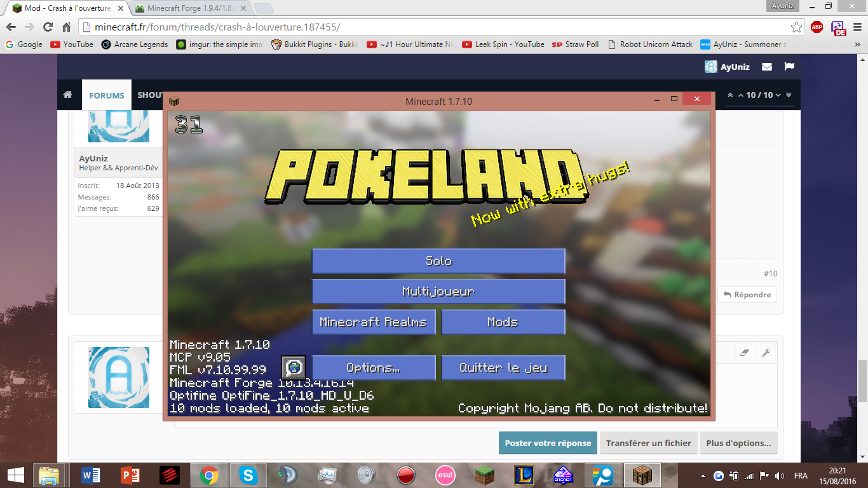This screenshot has width=868, height=488.
Task: Open the forum home icon
Action: point(68,95)
